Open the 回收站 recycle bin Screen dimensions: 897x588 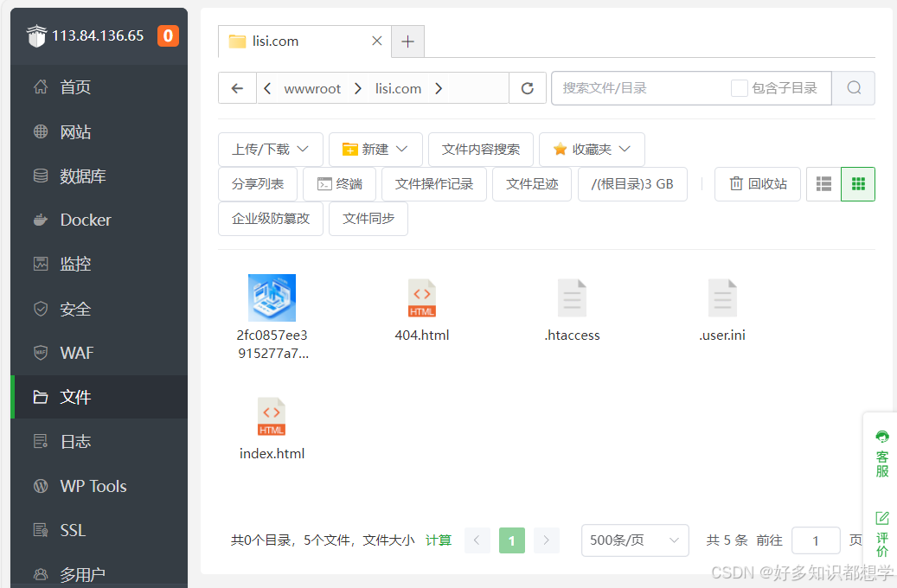tap(758, 184)
